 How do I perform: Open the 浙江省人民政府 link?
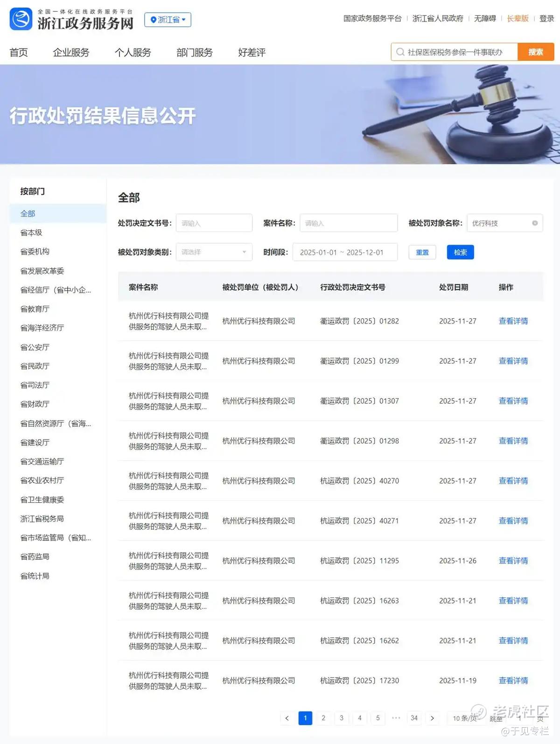point(438,19)
